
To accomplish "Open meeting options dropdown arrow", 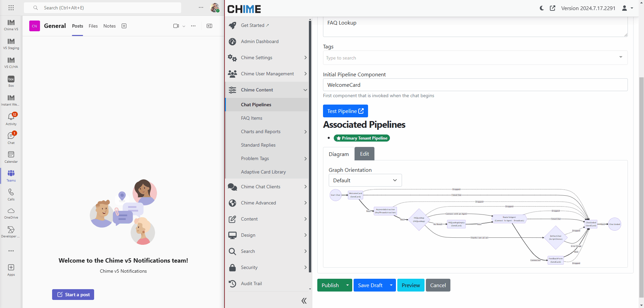I will coord(184,26).
